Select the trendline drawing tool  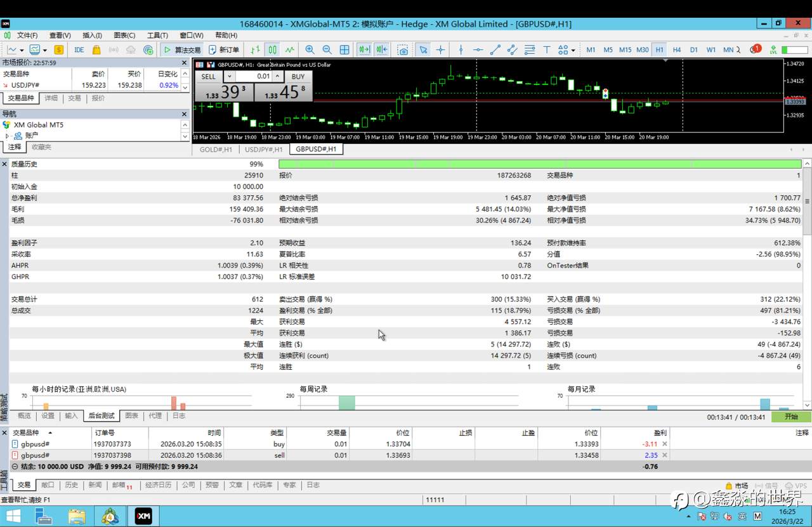click(x=495, y=49)
